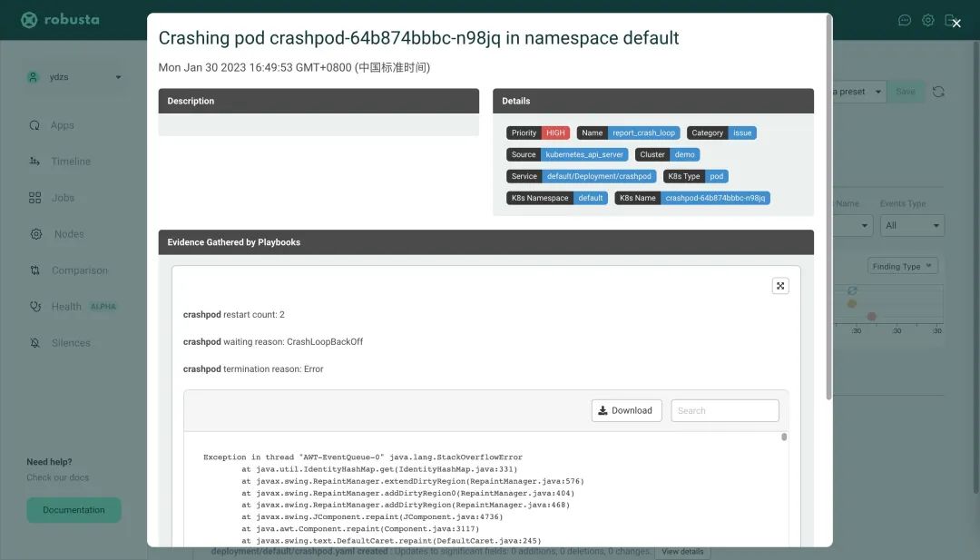Click the Comparison icon in sidebar
This screenshot has height=560, width=980.
pos(35,270)
